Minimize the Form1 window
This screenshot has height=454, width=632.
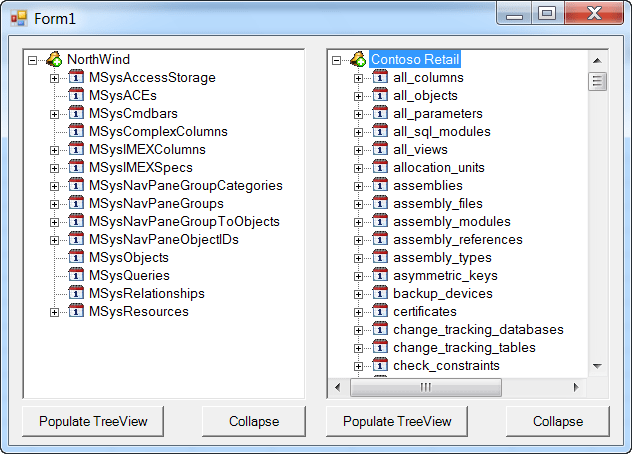click(514, 14)
